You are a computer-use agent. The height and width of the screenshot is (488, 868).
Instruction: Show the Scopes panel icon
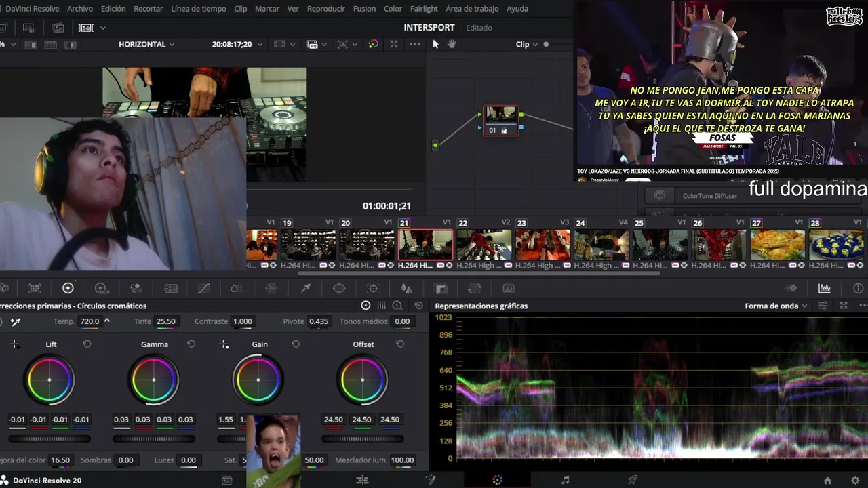(x=825, y=288)
